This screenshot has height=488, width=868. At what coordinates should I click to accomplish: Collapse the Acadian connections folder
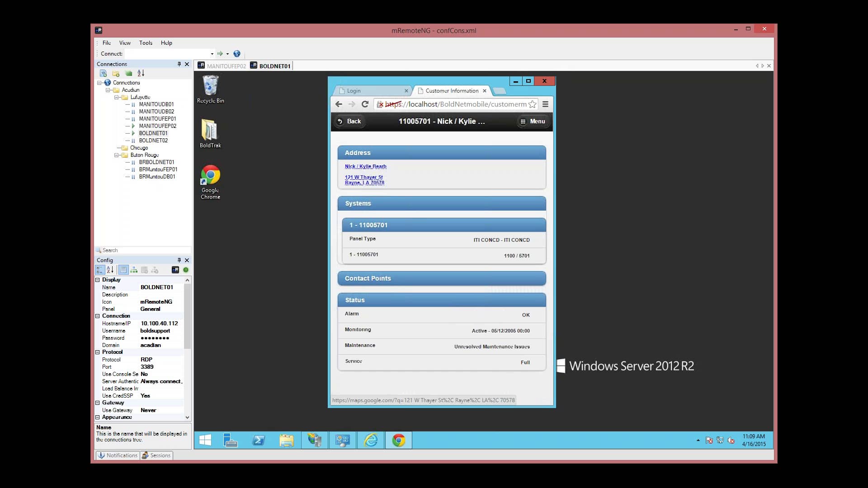pos(107,89)
